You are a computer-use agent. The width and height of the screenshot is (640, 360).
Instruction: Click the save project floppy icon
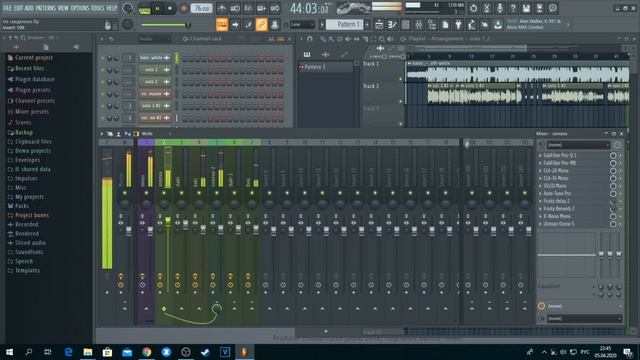click(526, 8)
